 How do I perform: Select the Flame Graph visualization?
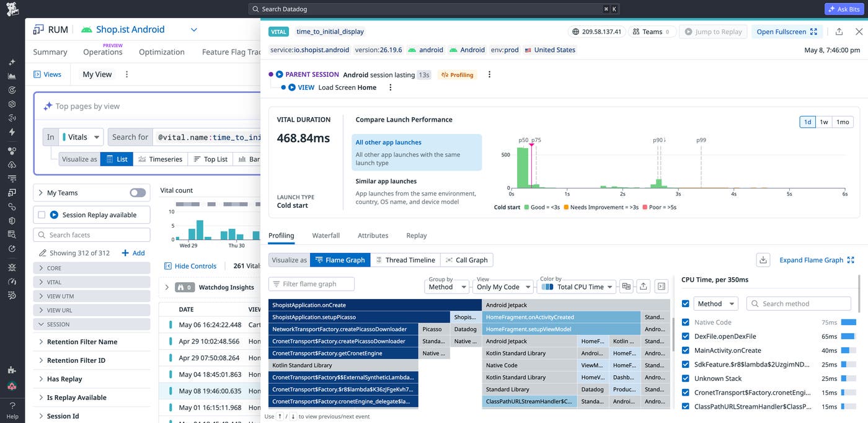click(339, 260)
